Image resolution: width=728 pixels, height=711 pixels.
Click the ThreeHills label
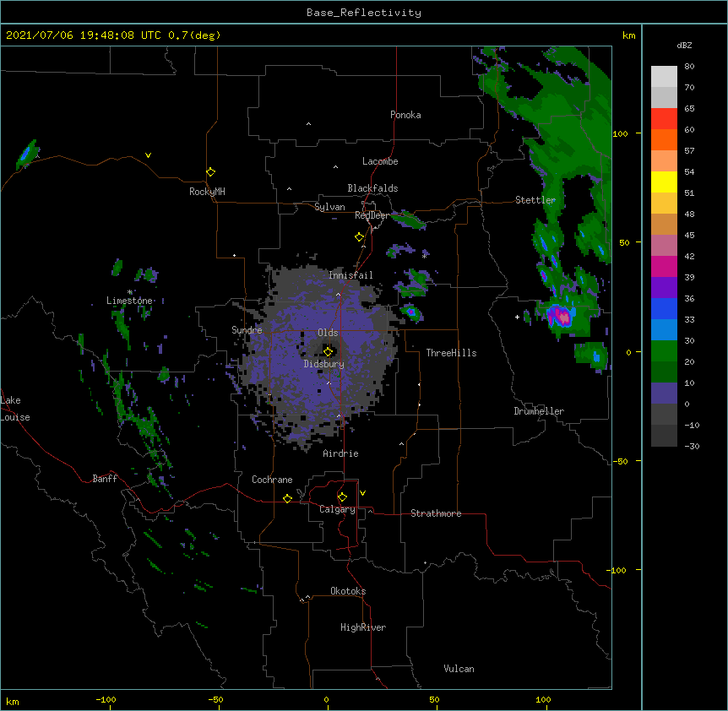pos(451,353)
